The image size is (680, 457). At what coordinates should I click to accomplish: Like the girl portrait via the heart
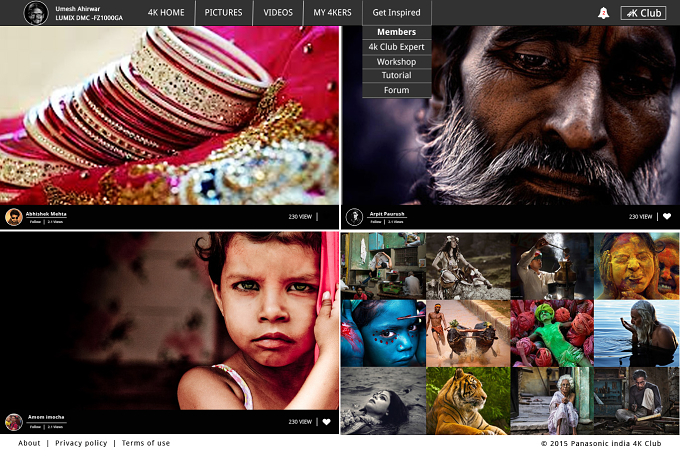[x=327, y=422]
